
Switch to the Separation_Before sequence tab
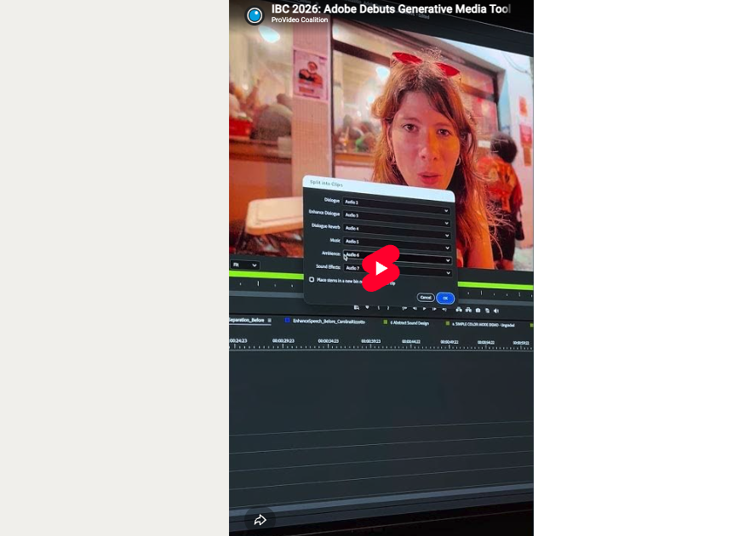(x=247, y=320)
